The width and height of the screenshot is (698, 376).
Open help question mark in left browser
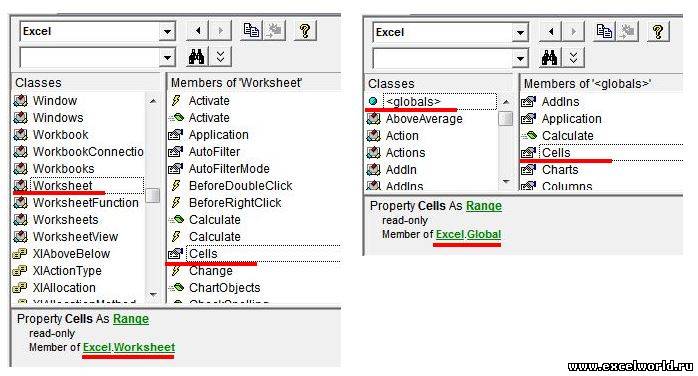pyautogui.click(x=305, y=31)
